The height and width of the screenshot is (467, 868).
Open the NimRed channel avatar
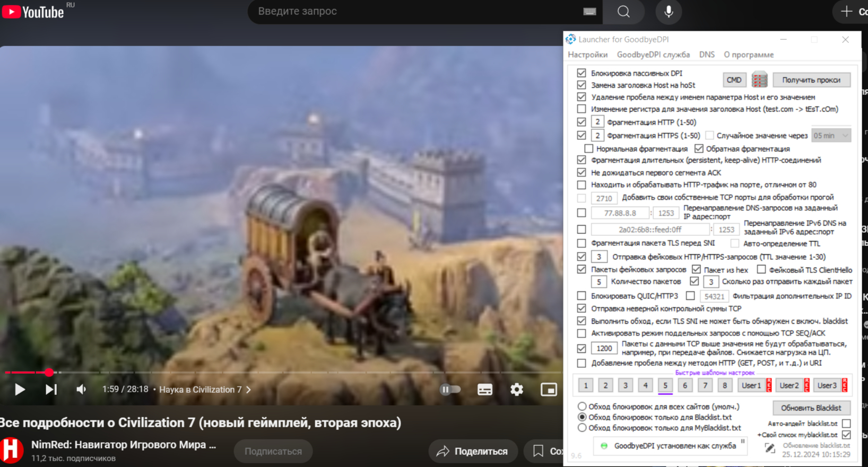pyautogui.click(x=11, y=450)
